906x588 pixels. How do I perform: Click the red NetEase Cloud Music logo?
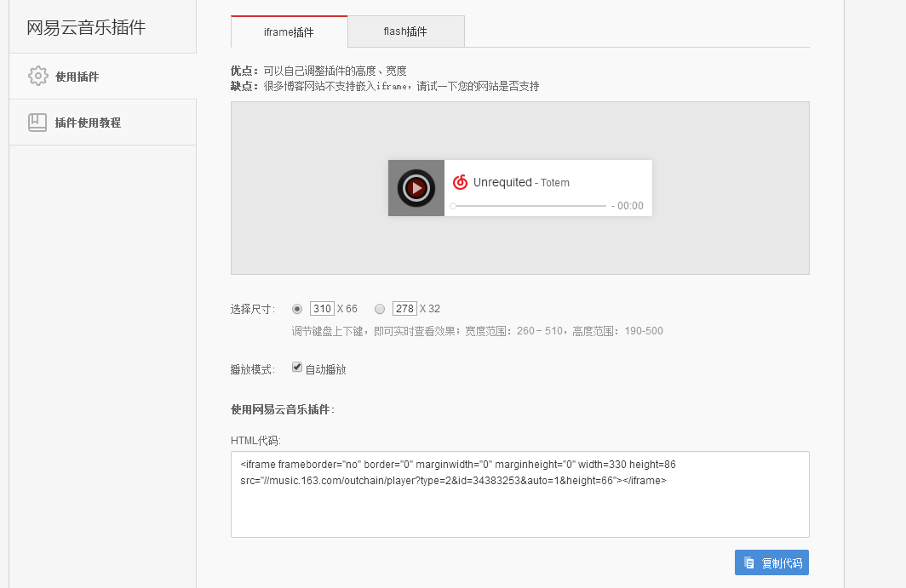tap(460, 182)
